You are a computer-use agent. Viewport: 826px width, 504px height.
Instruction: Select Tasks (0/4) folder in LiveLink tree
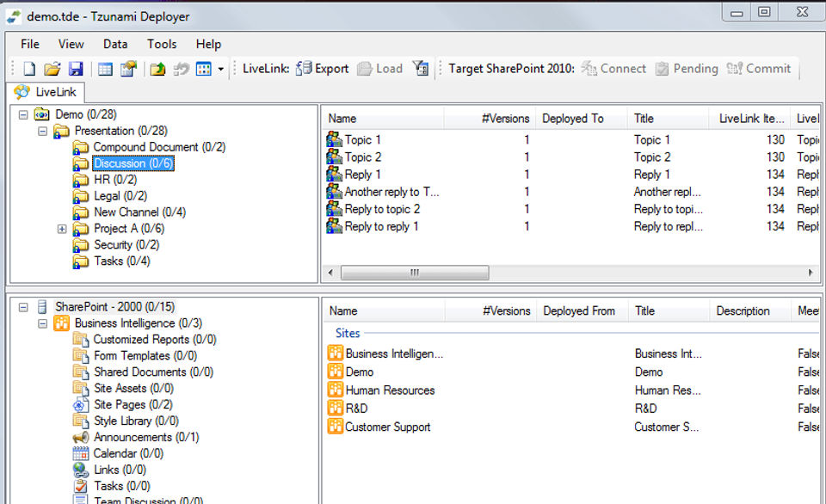pos(121,261)
